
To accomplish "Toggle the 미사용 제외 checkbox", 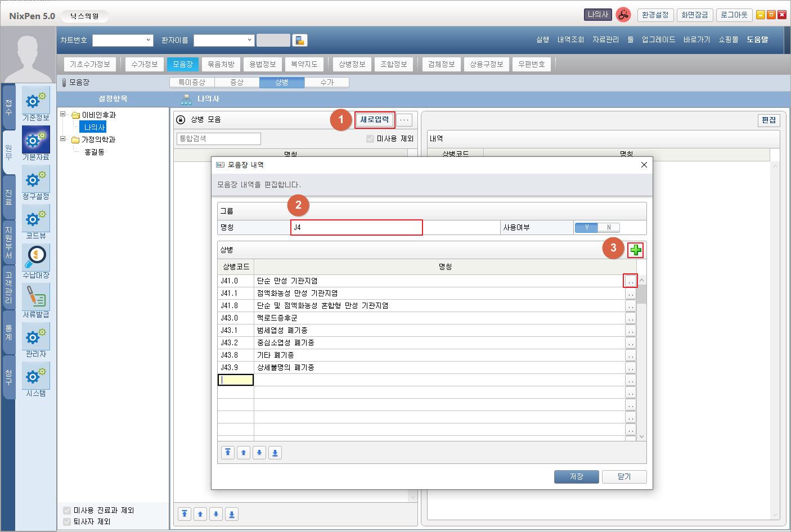I will pos(370,139).
